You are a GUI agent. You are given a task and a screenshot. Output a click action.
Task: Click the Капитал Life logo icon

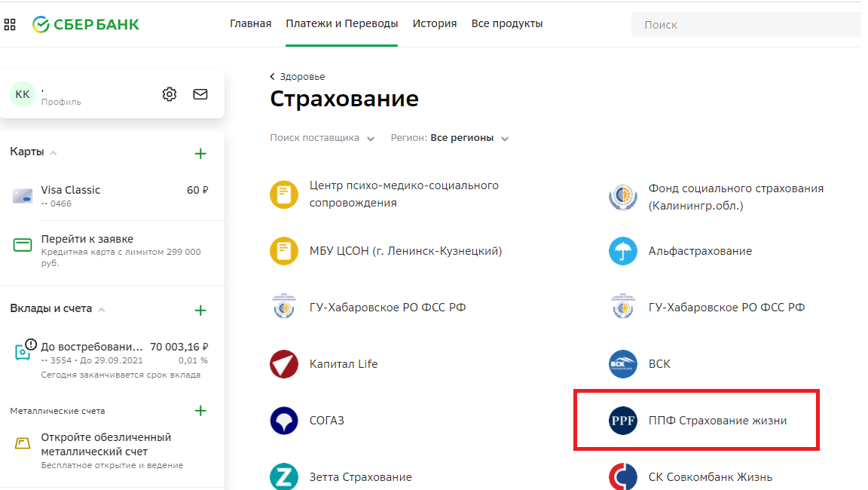tap(284, 364)
